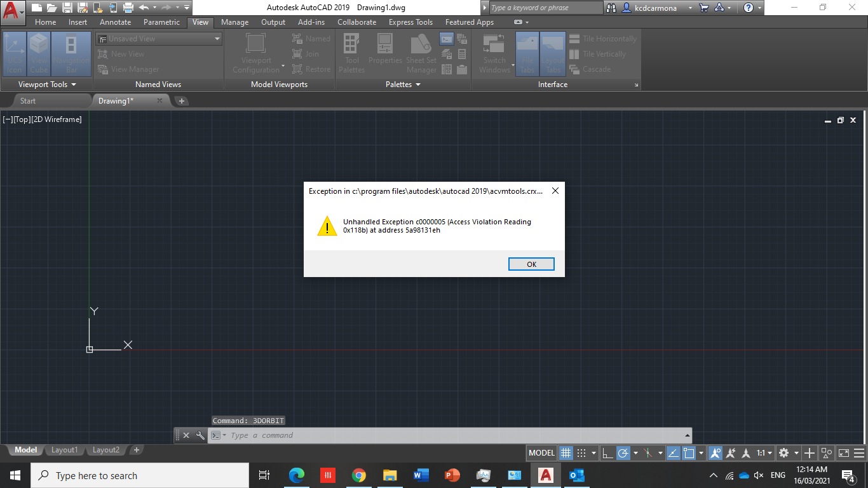
Task: Open the View Manager
Action: (x=128, y=69)
